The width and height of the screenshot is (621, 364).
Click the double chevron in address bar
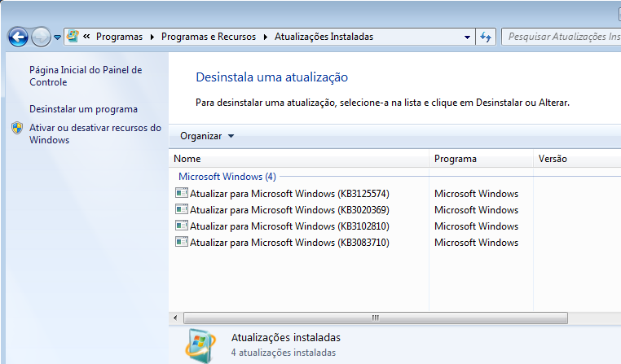point(86,37)
